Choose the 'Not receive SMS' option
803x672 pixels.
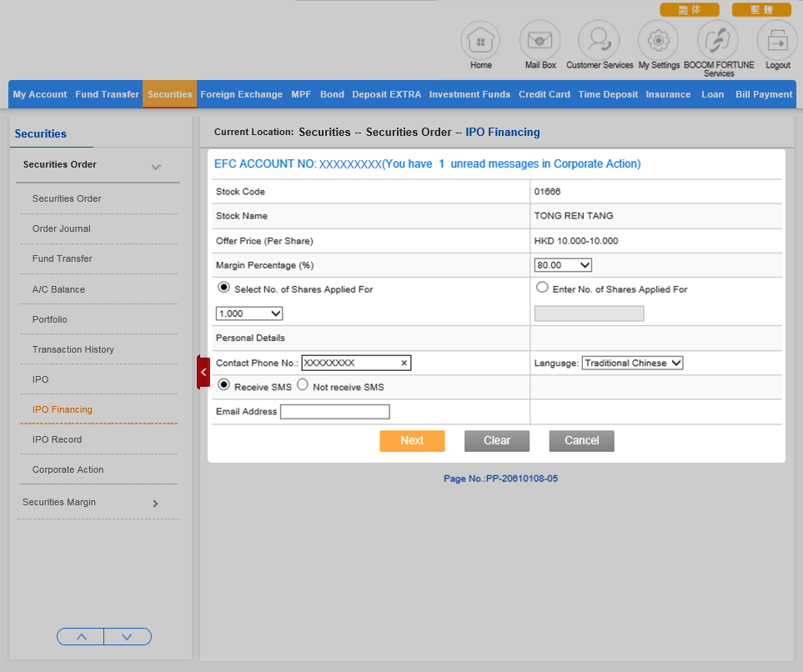point(303,385)
